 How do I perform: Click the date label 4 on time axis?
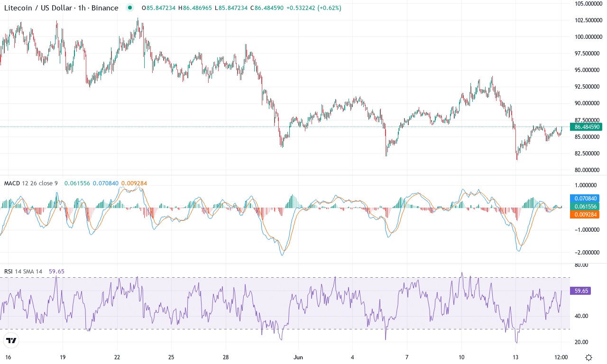(352, 357)
